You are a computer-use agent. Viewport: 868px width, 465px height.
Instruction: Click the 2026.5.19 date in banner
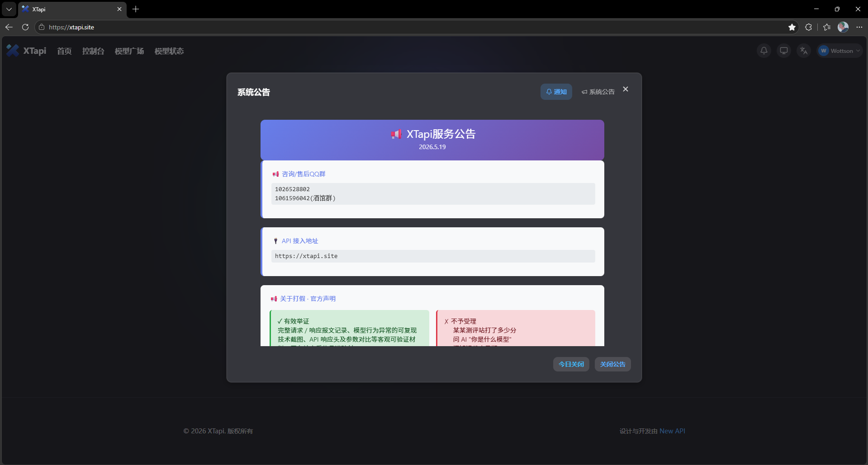pyautogui.click(x=432, y=147)
